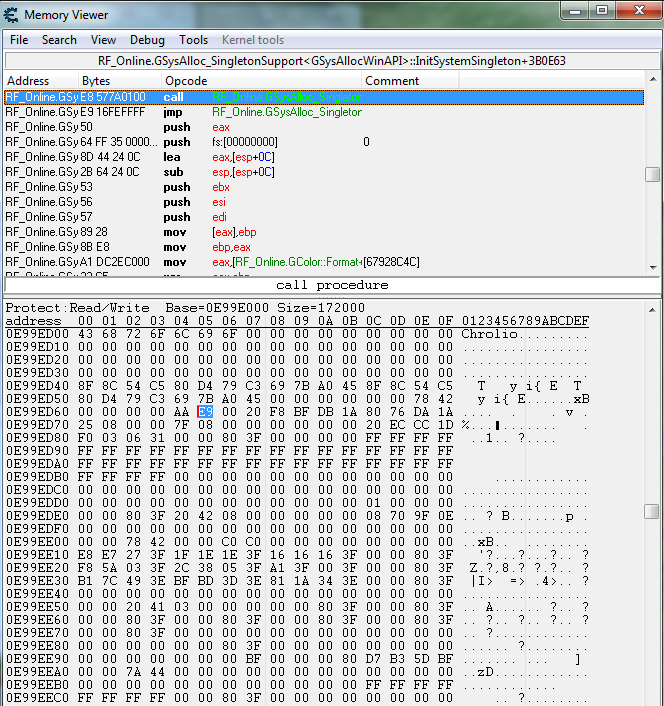Click the symbol address header bar
Image resolution: width=664 pixels, height=706 pixels.
tap(332, 61)
